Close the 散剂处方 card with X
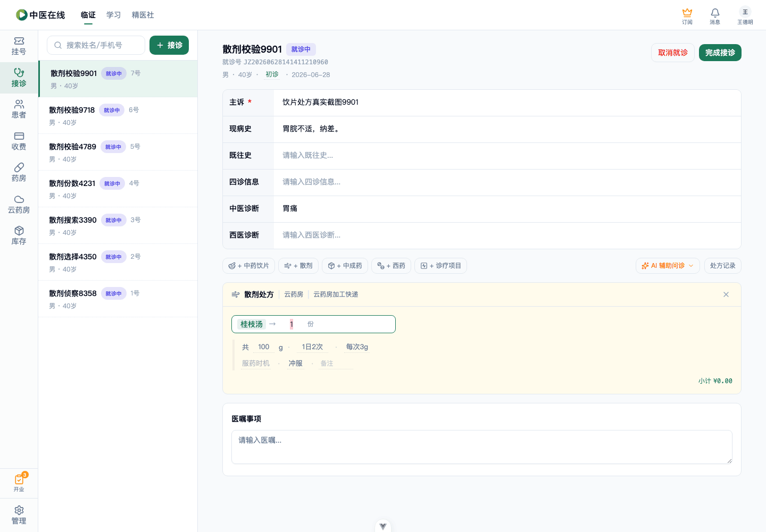The height and width of the screenshot is (532, 766). point(726,294)
